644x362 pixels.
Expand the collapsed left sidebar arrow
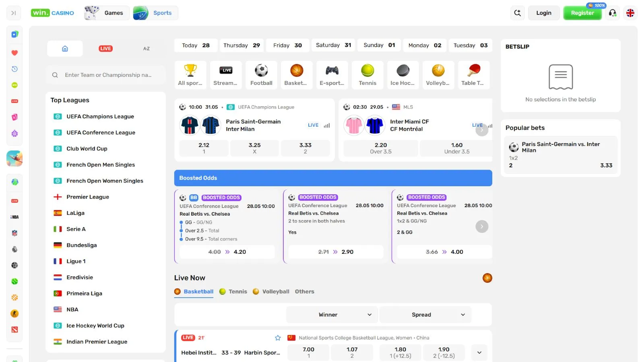[x=14, y=13]
